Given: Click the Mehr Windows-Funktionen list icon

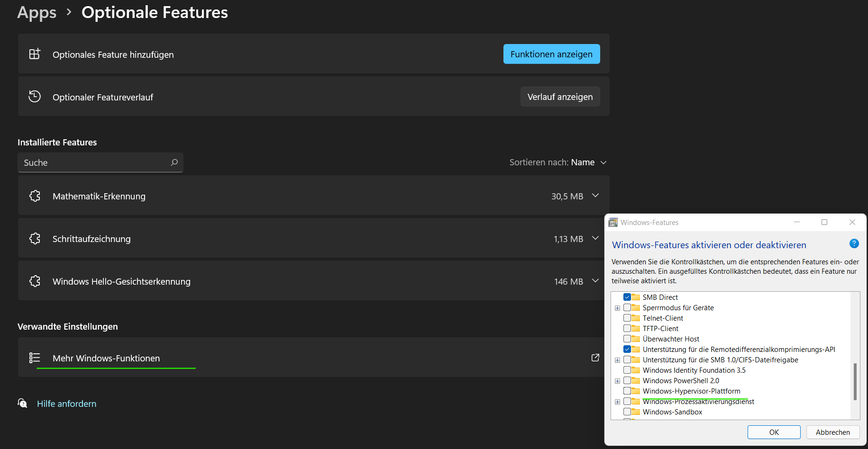Looking at the screenshot, I should pos(35,358).
